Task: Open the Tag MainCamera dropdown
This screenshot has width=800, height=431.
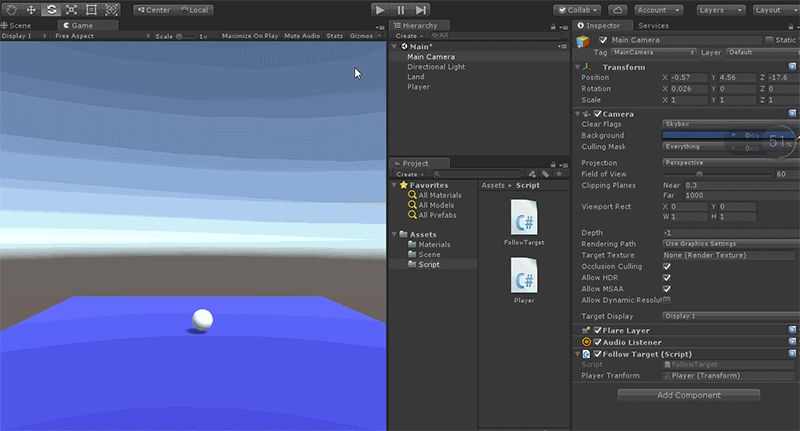Action: pyautogui.click(x=654, y=53)
